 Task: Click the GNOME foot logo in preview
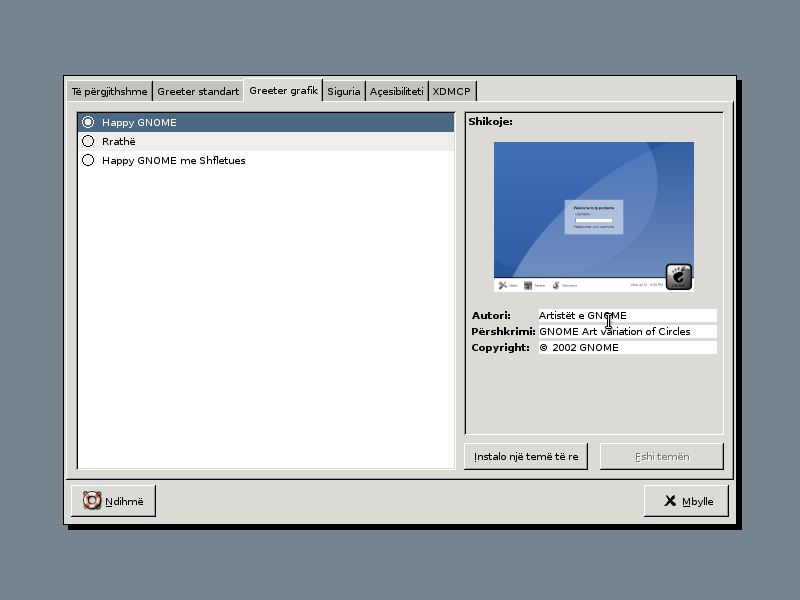(679, 277)
